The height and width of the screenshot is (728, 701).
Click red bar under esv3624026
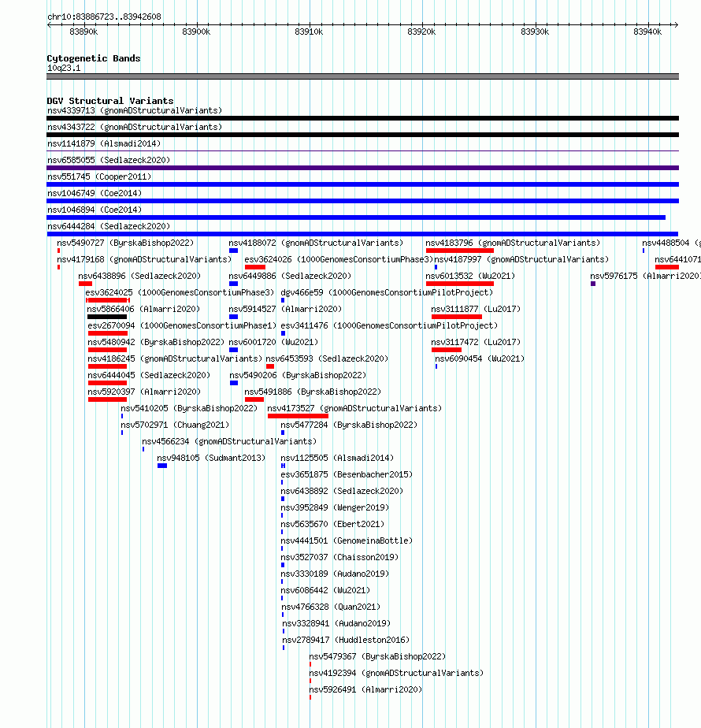255,267
